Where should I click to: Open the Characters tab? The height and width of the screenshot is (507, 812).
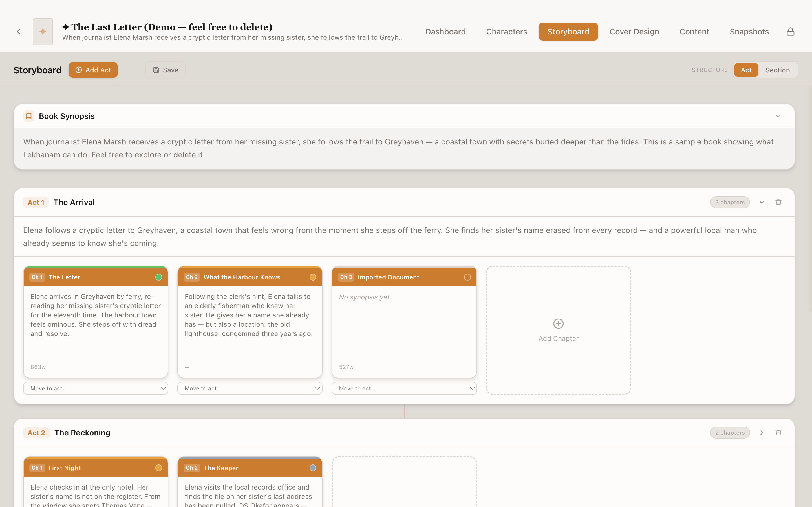point(506,31)
